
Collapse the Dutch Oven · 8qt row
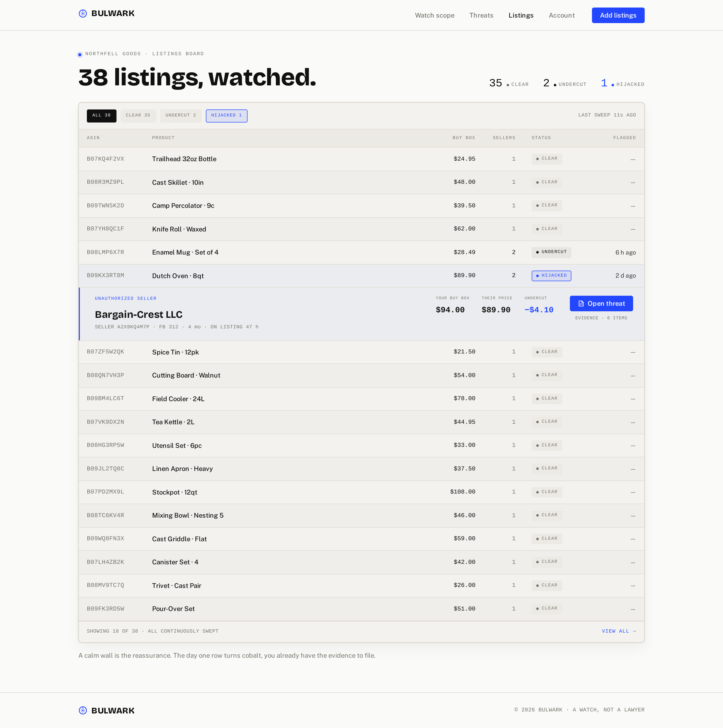point(361,276)
